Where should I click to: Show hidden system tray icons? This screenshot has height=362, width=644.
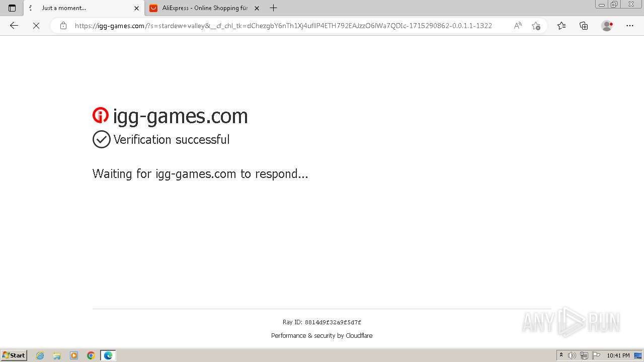561,355
